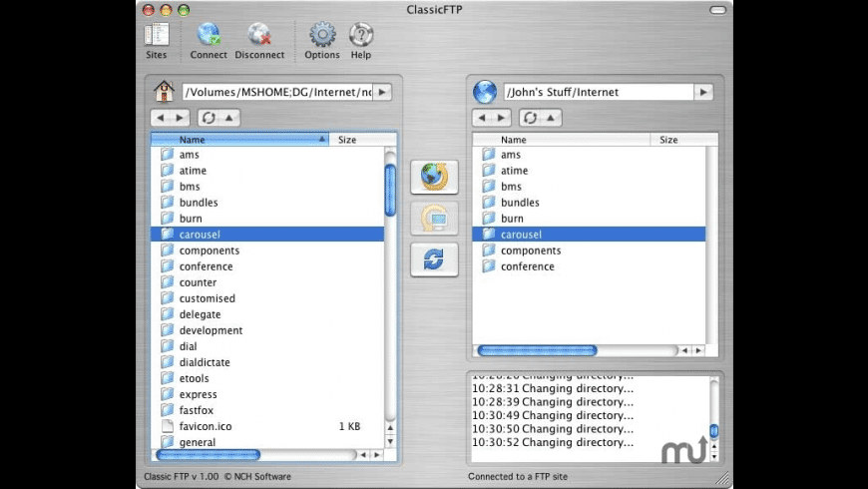Click the remote path input field

[599, 92]
